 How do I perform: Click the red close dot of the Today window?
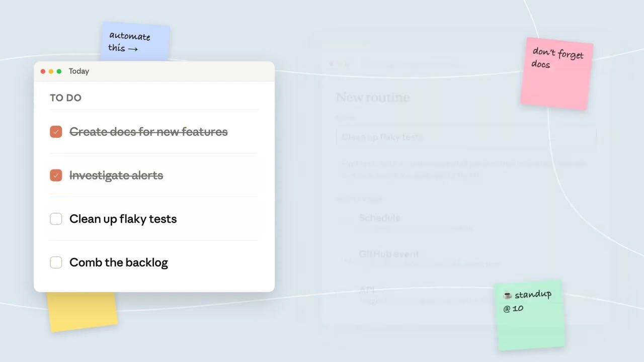pyautogui.click(x=43, y=71)
